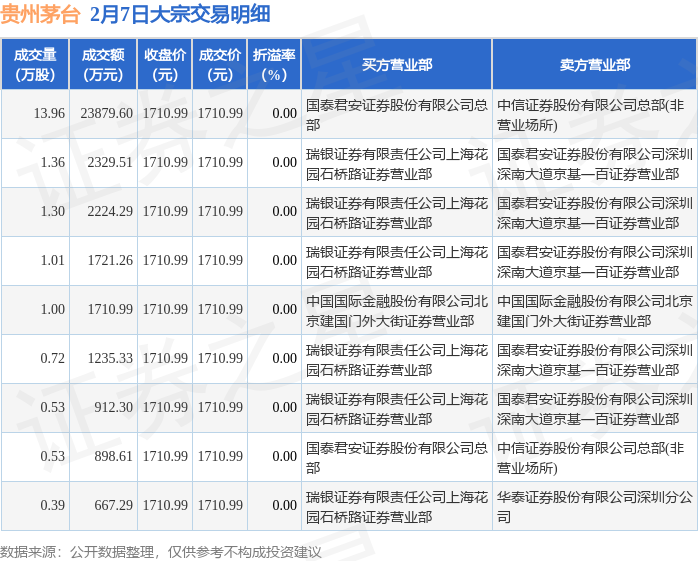Click the 瑞银证券 buyer cell in the 1.01 row
This screenshot has height=561, width=698.
[x=397, y=261]
